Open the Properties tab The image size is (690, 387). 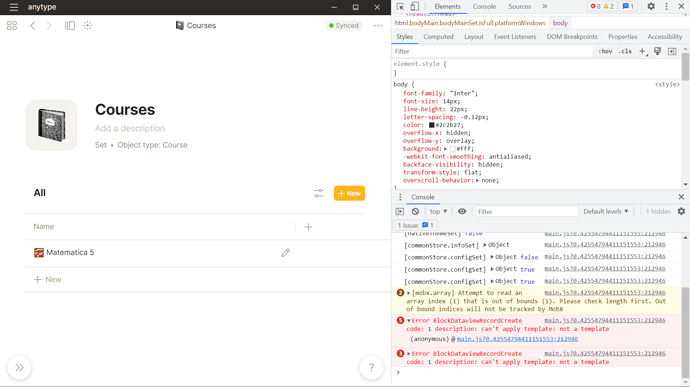[622, 37]
